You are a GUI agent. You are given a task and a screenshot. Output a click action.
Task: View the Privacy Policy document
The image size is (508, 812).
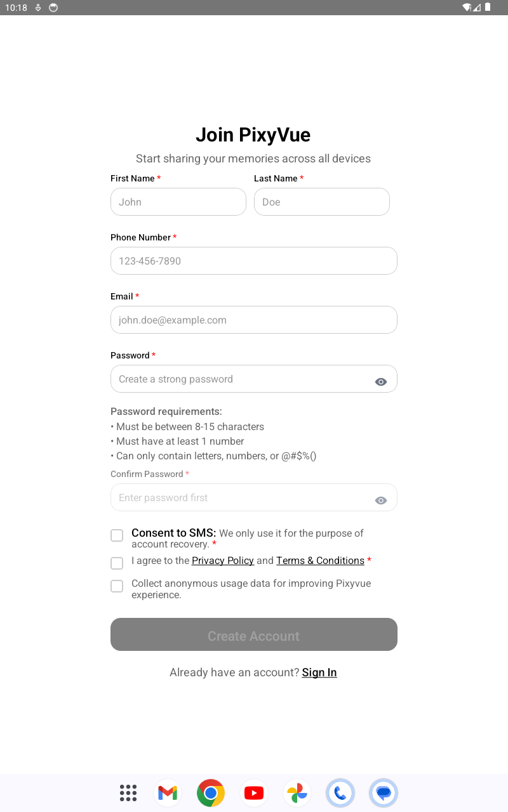(223, 560)
